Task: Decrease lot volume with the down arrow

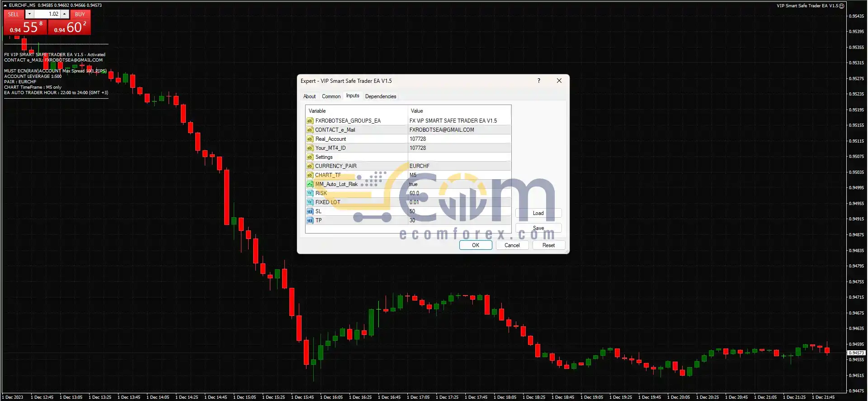Action: pos(29,14)
